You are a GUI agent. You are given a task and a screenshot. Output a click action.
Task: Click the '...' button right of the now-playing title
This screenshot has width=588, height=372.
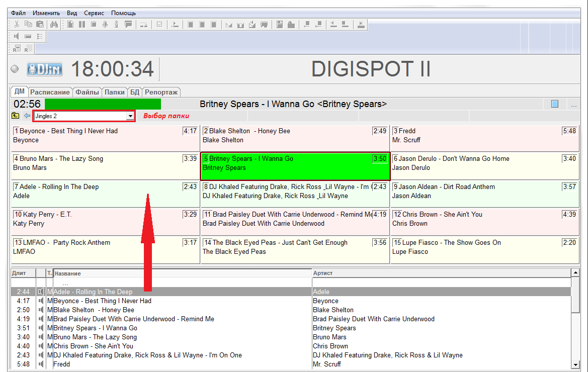(574, 105)
